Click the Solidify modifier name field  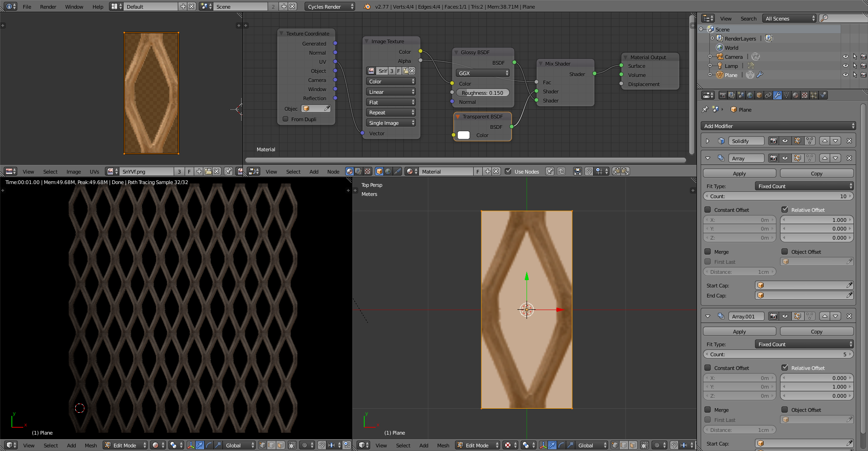coord(746,141)
